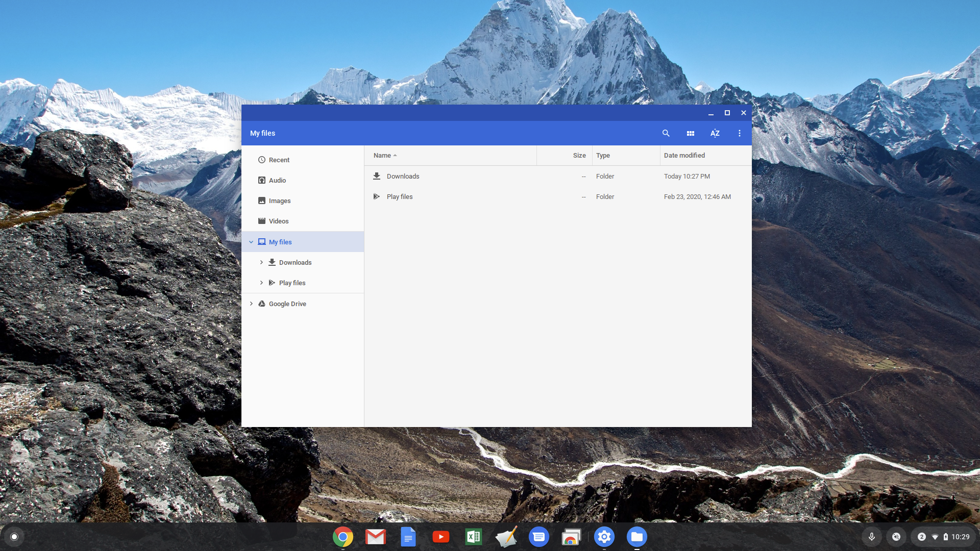Expand the Play files tree item
Screen dimensions: 980x551
pyautogui.click(x=261, y=282)
